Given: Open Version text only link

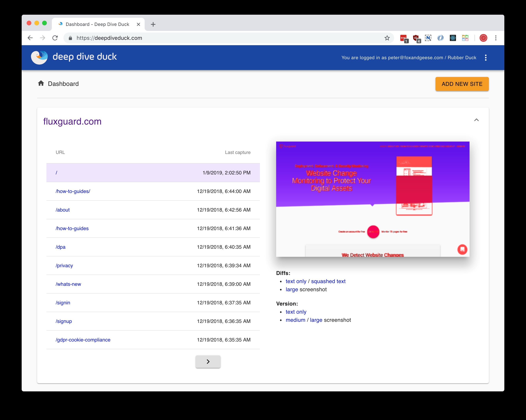Looking at the screenshot, I should (x=296, y=312).
